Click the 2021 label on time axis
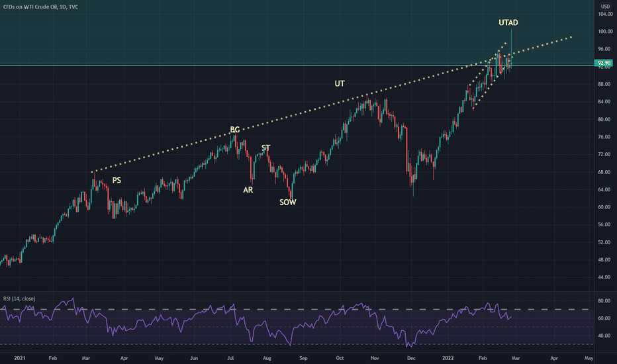 (x=20, y=358)
